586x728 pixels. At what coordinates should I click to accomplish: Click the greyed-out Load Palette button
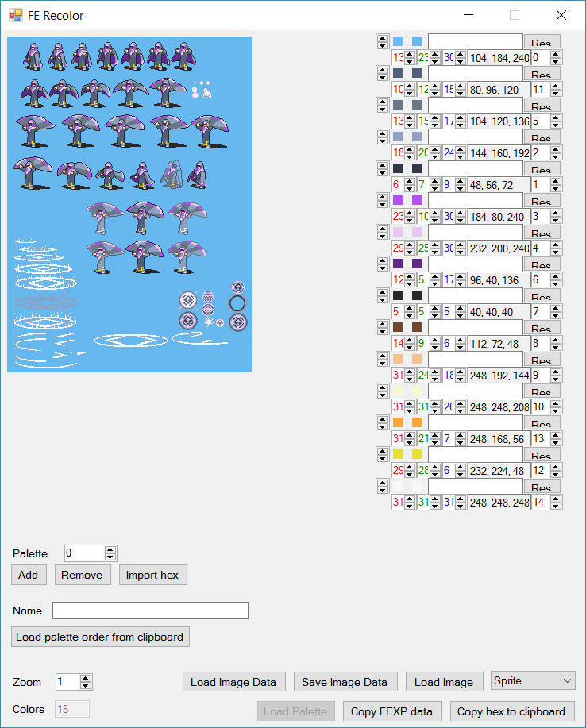click(296, 711)
